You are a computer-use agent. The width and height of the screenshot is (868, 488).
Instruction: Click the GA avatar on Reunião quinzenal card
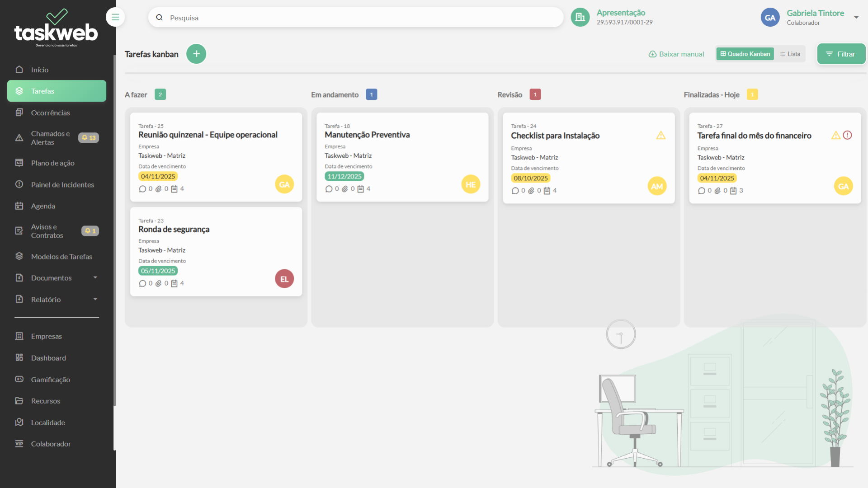point(284,184)
